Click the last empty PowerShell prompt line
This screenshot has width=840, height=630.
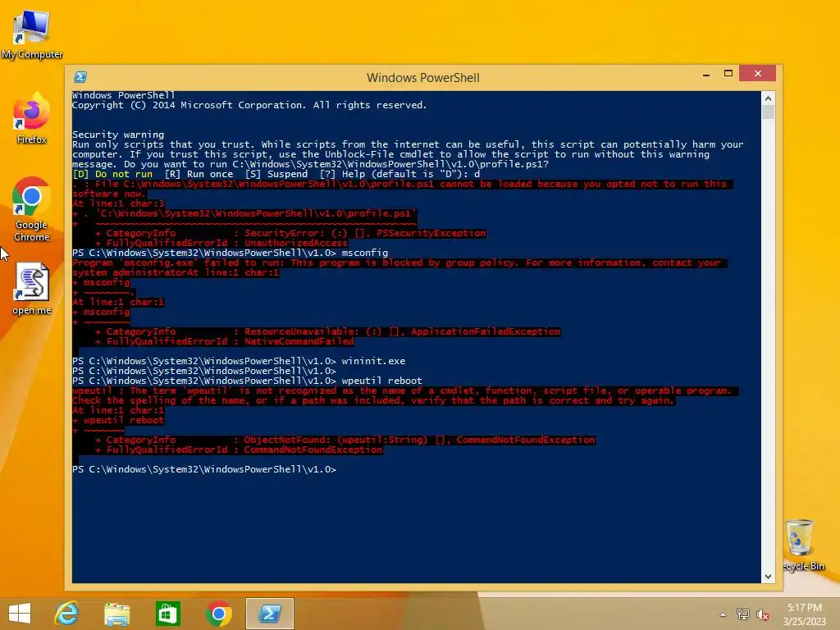click(x=204, y=469)
